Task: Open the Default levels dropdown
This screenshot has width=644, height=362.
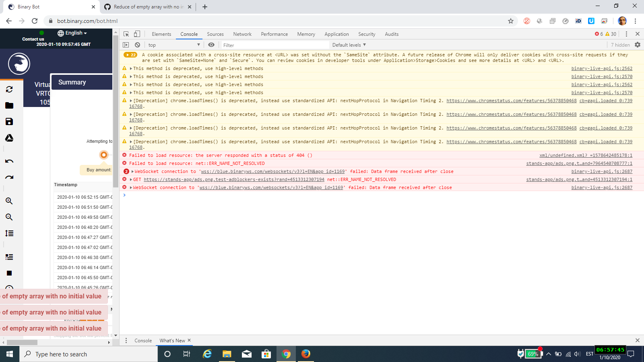Action: pyautogui.click(x=349, y=45)
